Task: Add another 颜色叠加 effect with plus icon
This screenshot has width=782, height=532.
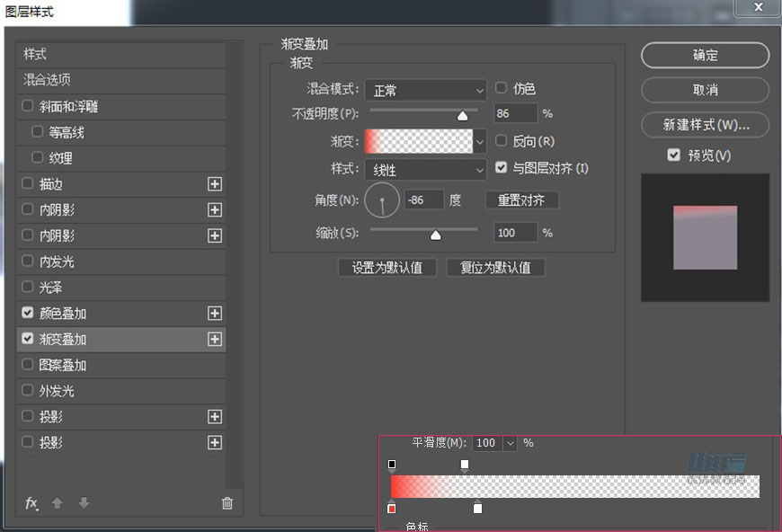Action: point(214,314)
